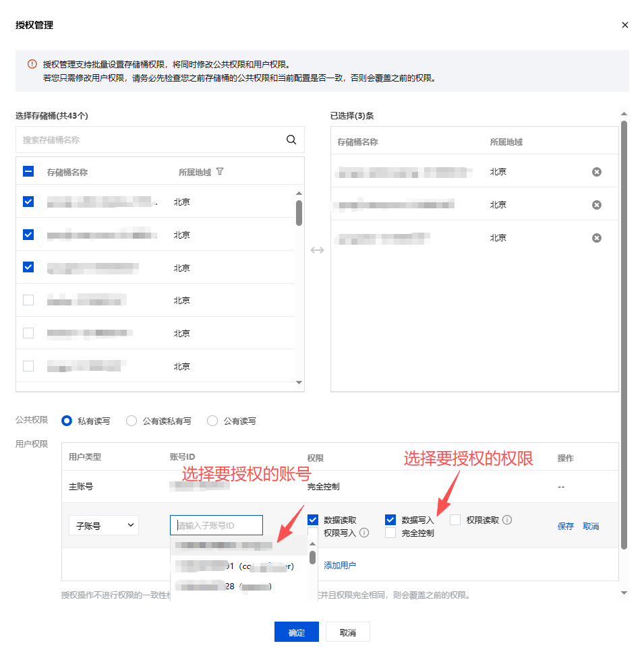Close the 授权管理 dialog with X
Screen dimensions: 644x658
(625, 25)
